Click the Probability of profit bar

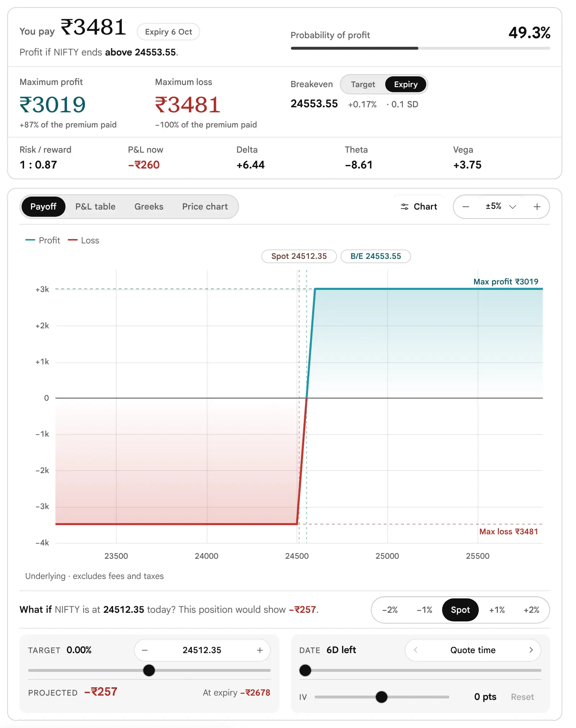[x=420, y=48]
